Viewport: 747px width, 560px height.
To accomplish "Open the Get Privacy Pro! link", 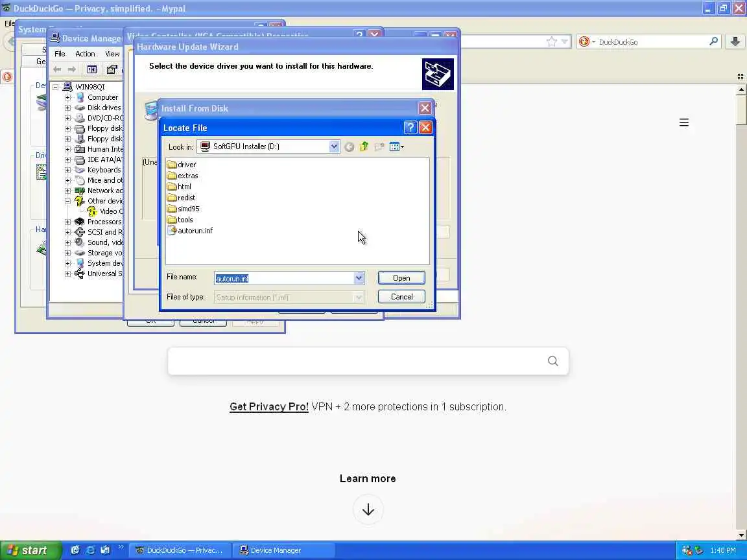I will click(268, 406).
